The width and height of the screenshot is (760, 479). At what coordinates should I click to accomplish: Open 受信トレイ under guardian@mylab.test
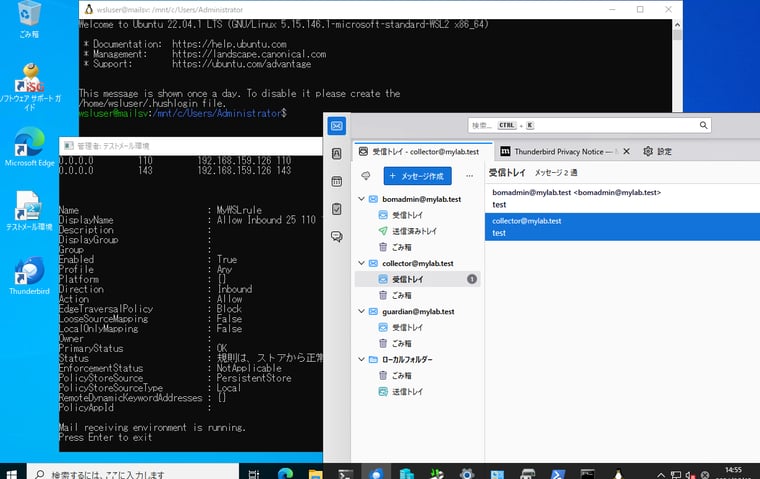pyautogui.click(x=417, y=327)
